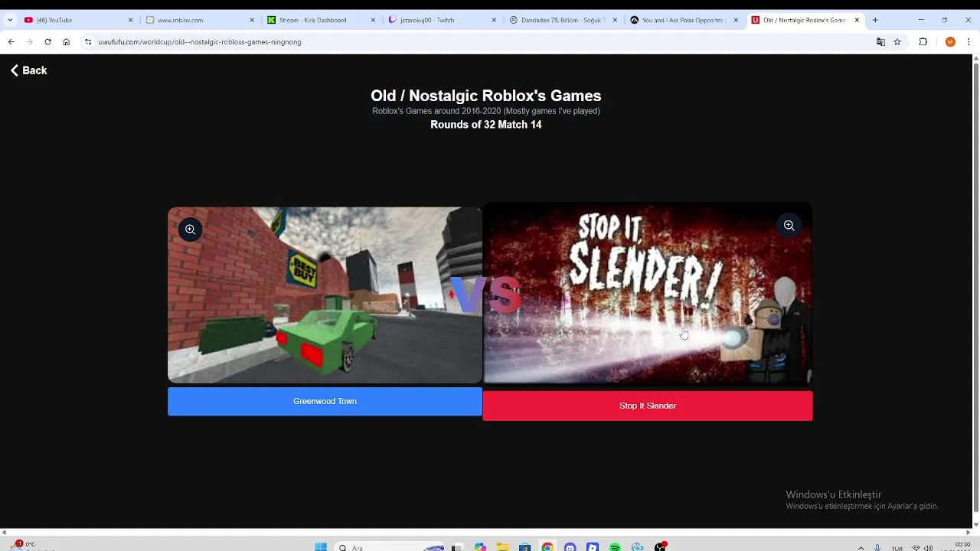The width and height of the screenshot is (980, 551).
Task: Go Back to the previous page
Action: coord(29,70)
